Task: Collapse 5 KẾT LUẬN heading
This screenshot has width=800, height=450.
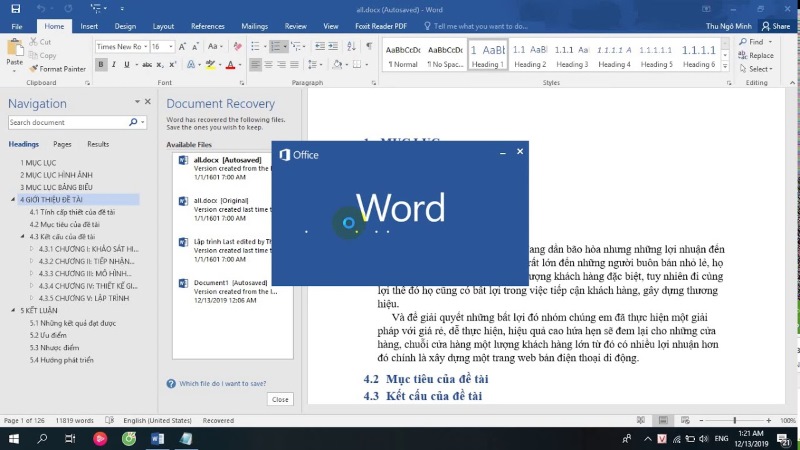Action: point(13,310)
